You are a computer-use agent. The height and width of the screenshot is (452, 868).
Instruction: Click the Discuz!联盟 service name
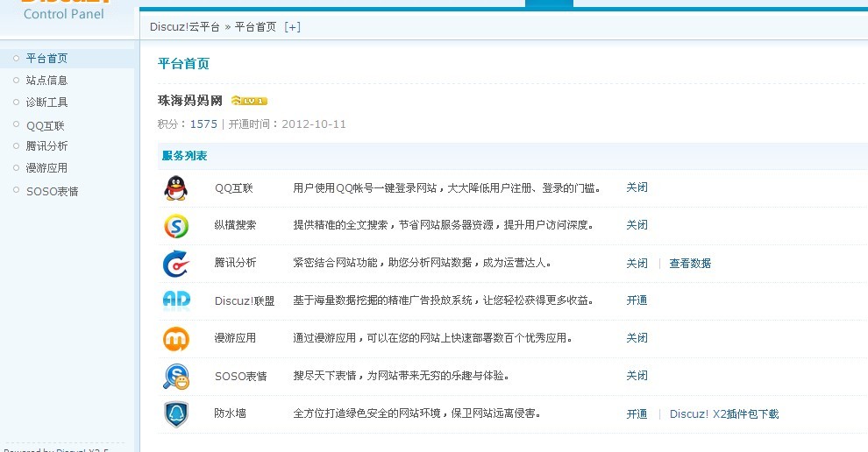(x=245, y=301)
